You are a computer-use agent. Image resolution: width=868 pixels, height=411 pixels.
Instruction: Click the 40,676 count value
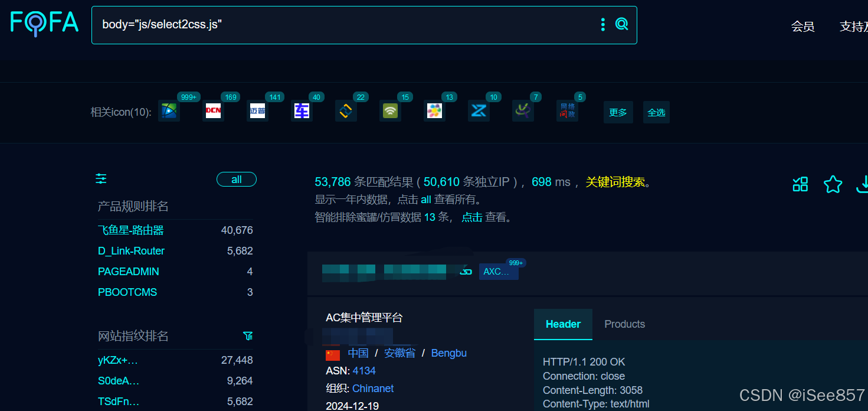237,230
